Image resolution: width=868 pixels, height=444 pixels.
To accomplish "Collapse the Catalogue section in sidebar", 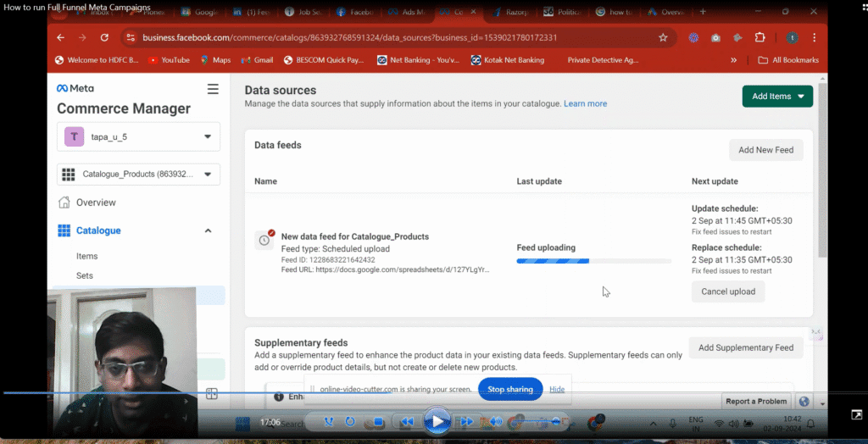I will tap(209, 230).
